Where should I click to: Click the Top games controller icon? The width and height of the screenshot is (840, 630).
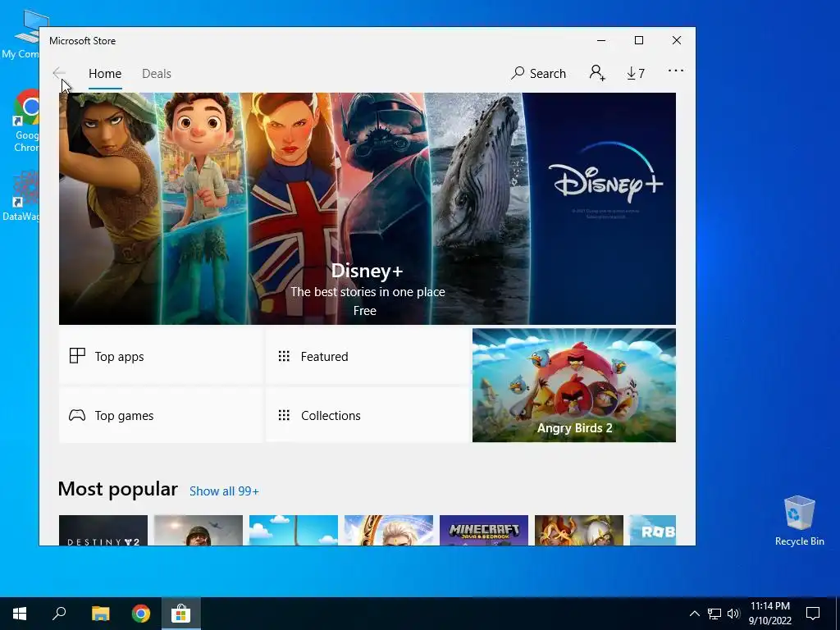coord(77,415)
